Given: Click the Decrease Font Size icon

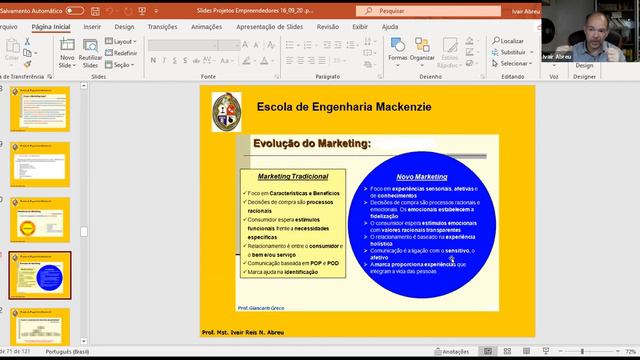Looking at the screenshot, I should pyautogui.click(x=256, y=45).
